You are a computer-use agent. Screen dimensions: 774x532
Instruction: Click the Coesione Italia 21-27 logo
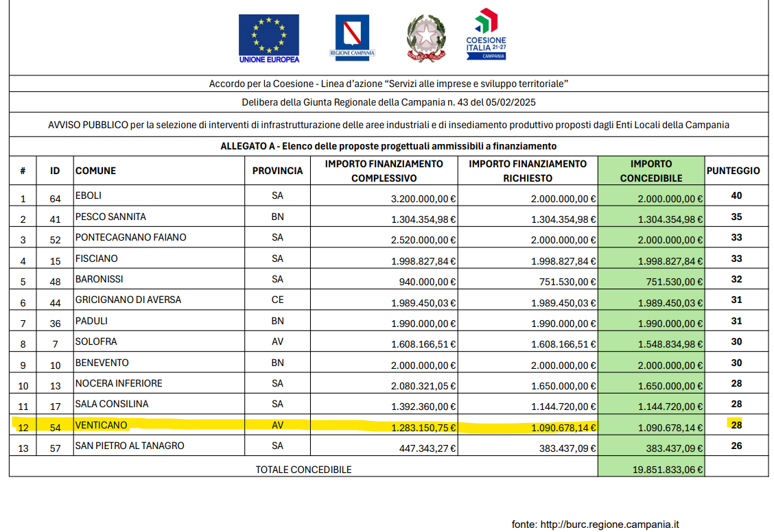486,34
